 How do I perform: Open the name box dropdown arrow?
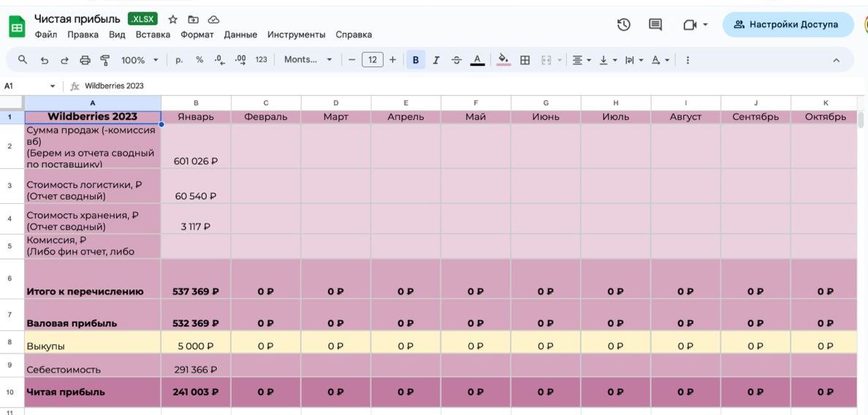[x=53, y=86]
